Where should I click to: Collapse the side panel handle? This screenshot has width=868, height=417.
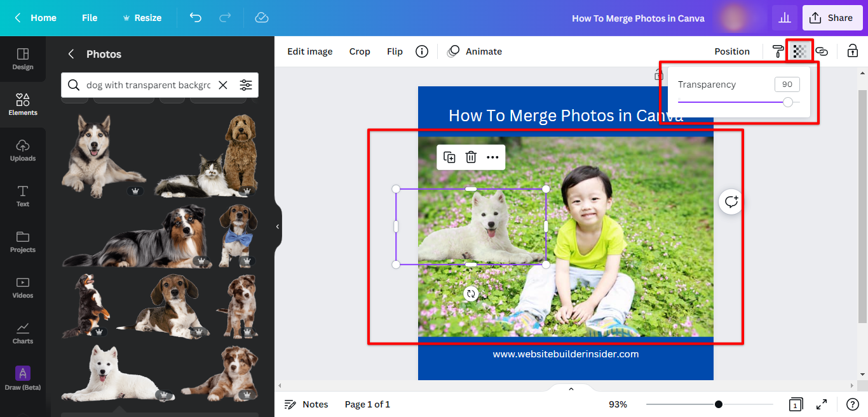(278, 227)
